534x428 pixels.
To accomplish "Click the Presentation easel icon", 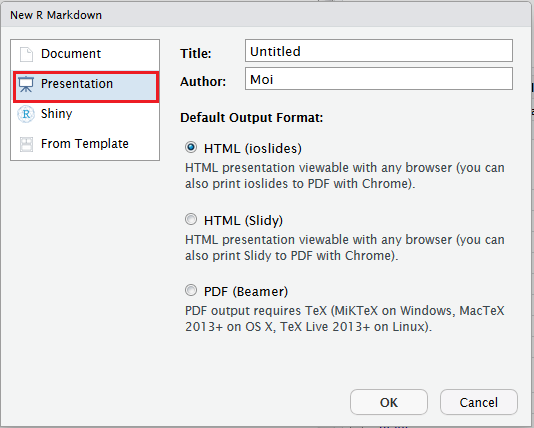I will [26, 84].
